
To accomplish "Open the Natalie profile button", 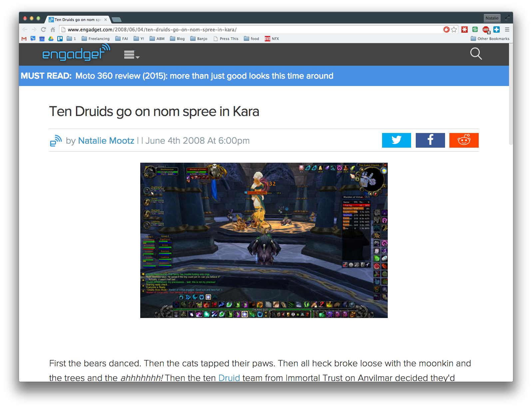I will click(x=492, y=18).
